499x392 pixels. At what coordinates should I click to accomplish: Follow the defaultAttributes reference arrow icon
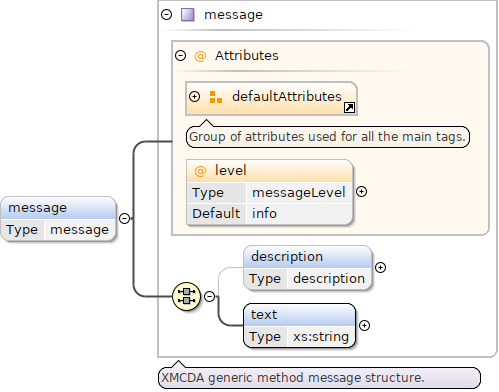coord(349,107)
